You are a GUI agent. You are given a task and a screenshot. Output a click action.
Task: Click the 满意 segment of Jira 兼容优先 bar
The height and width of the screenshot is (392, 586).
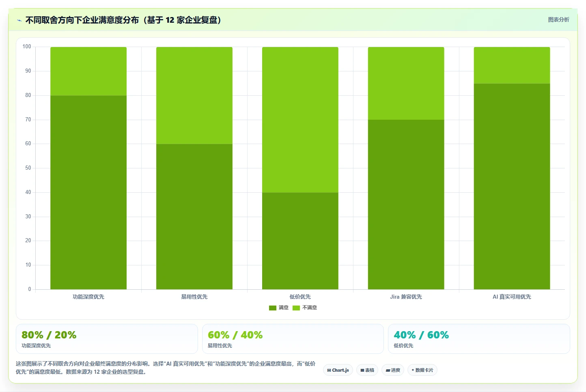406,205
